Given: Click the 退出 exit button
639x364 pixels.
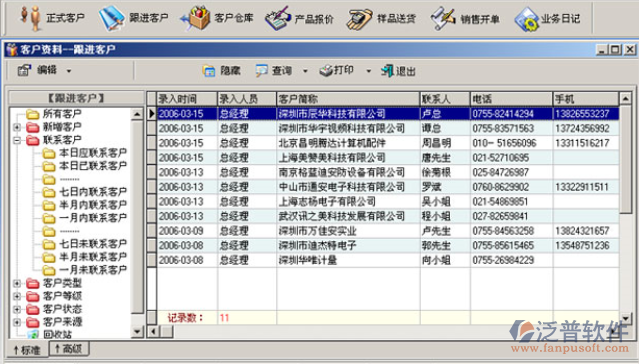Looking at the screenshot, I should tap(398, 71).
